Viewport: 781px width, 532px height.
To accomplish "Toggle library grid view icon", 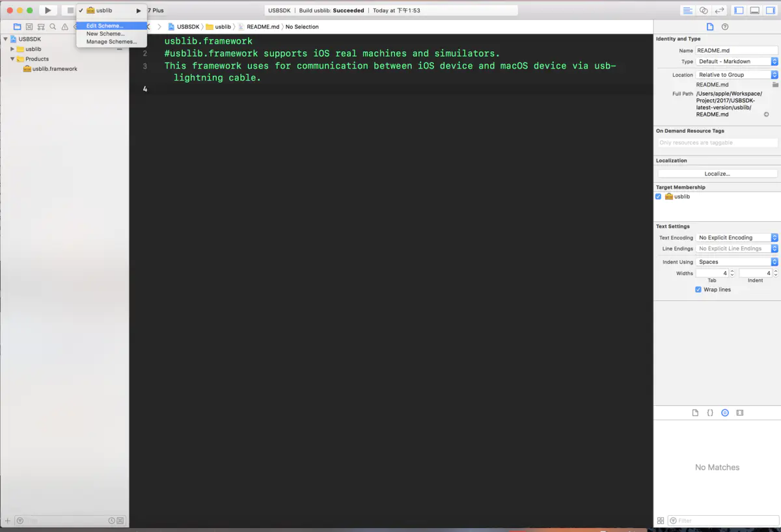I will point(661,521).
